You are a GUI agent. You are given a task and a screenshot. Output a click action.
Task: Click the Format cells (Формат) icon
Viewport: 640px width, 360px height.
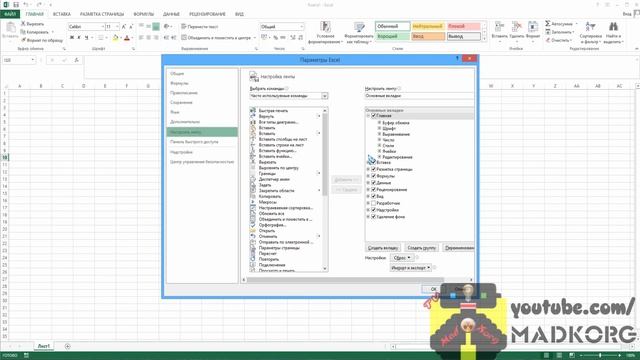[x=533, y=27]
